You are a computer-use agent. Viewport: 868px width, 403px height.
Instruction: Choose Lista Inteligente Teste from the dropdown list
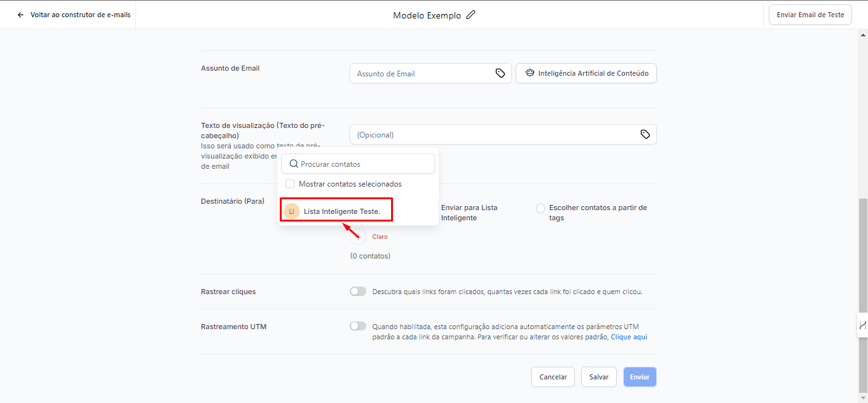pyautogui.click(x=341, y=211)
